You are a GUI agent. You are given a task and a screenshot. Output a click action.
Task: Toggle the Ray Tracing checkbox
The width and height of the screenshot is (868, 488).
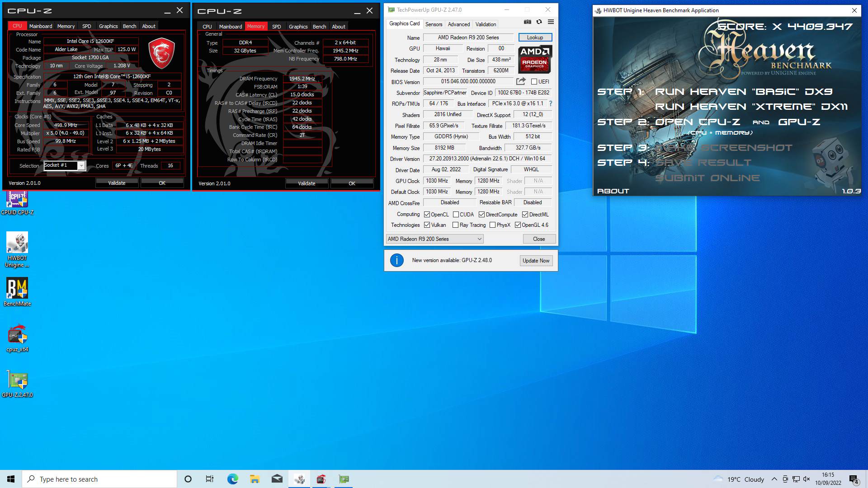tap(456, 225)
